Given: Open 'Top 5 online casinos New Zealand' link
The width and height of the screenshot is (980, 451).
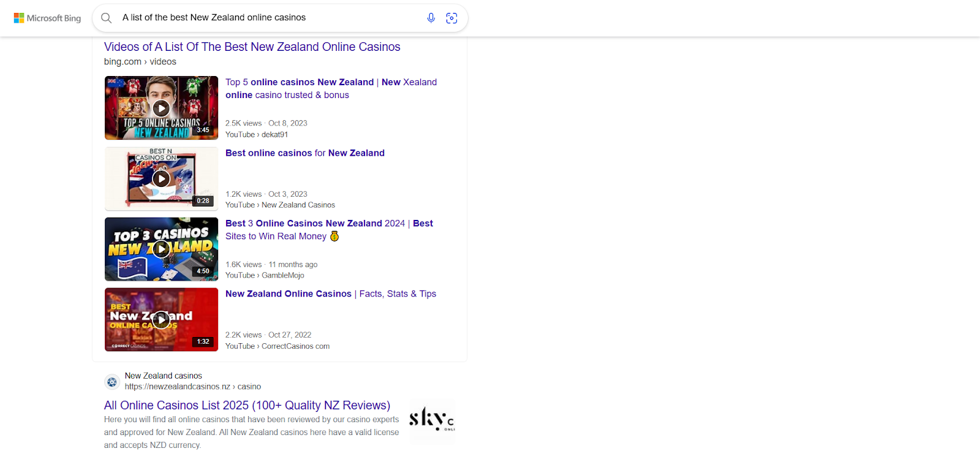Looking at the screenshot, I should tap(331, 88).
